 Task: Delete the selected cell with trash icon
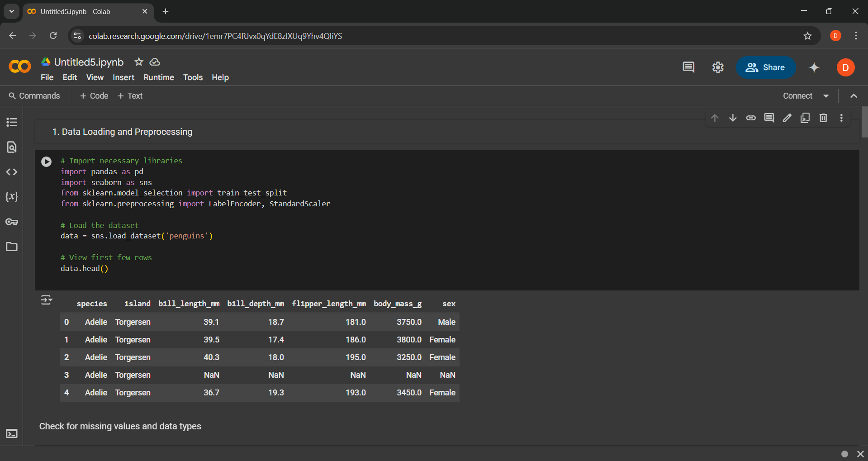pyautogui.click(x=823, y=118)
